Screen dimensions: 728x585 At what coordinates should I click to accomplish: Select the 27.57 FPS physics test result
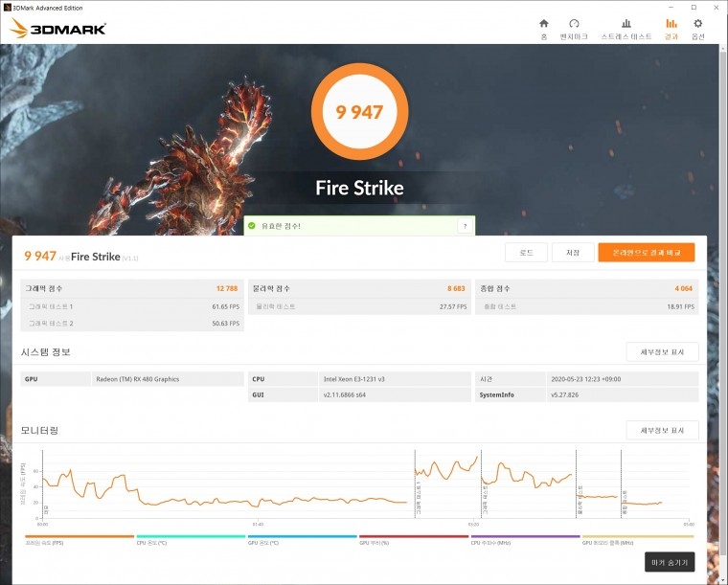tap(453, 306)
